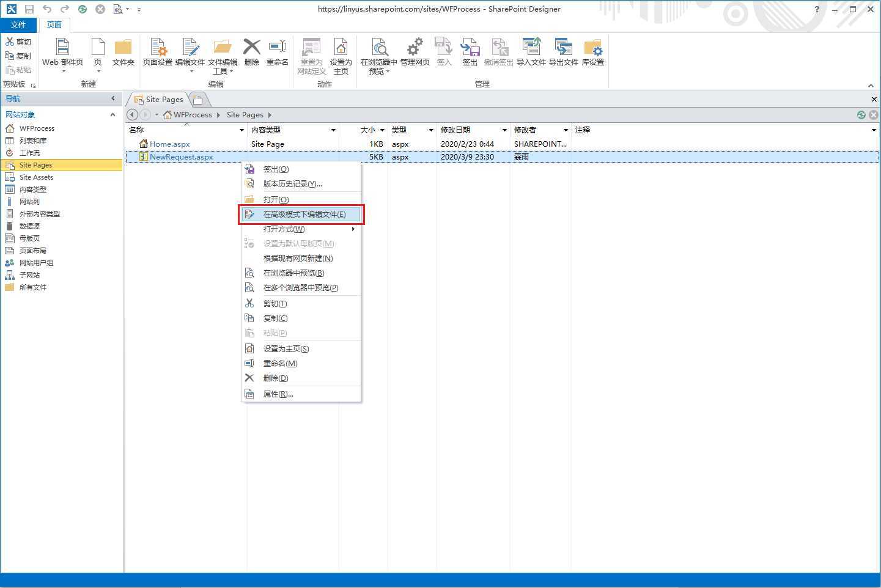881x588 pixels.
Task: Choose 在高级模式下编辑文件 from context menu
Action: 301,215
